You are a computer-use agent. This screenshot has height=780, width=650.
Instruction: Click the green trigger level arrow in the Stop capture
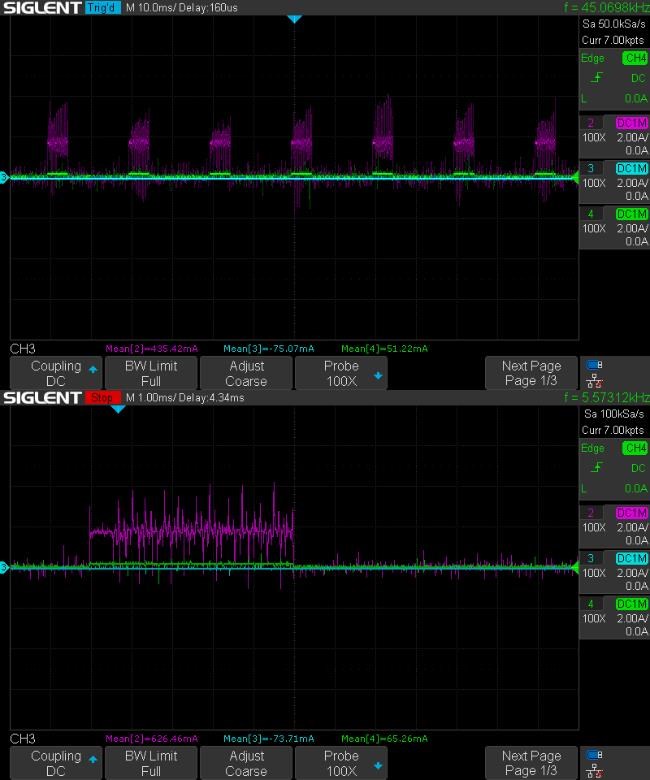coord(576,567)
